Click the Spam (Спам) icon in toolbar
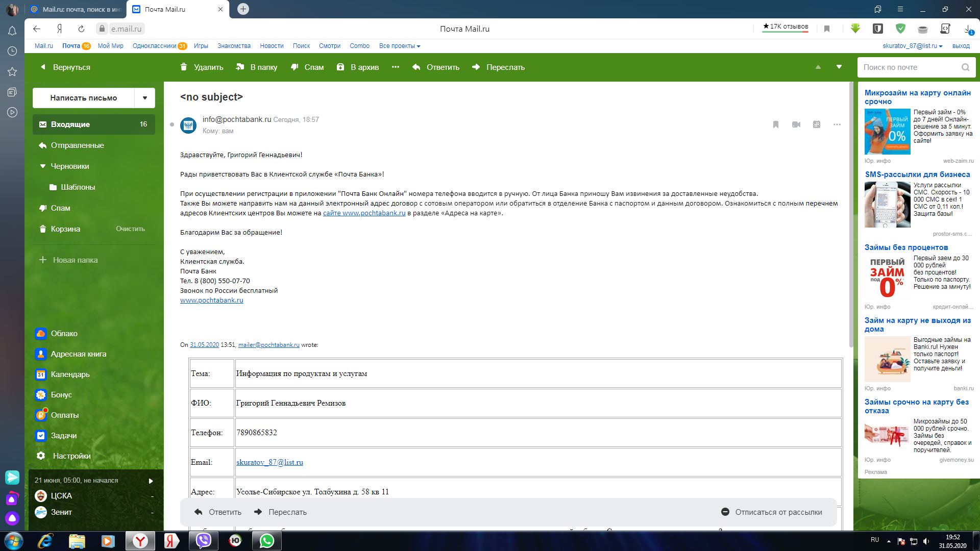 pos(306,67)
